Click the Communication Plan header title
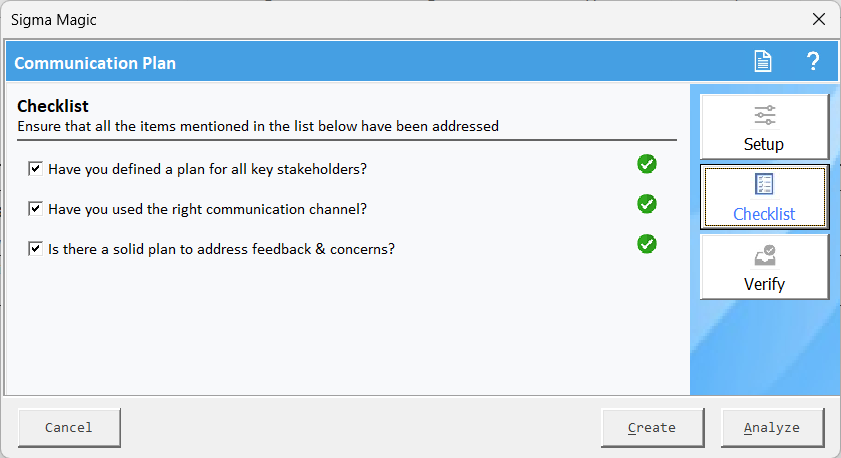Viewport: 841px width, 458px height. point(95,63)
